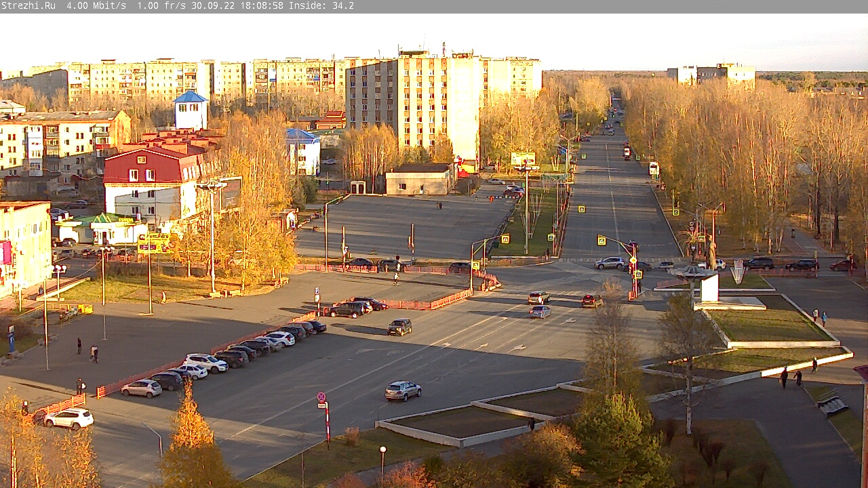Select the silver car driving on lower road
The width and height of the screenshot is (868, 488).
403,390
